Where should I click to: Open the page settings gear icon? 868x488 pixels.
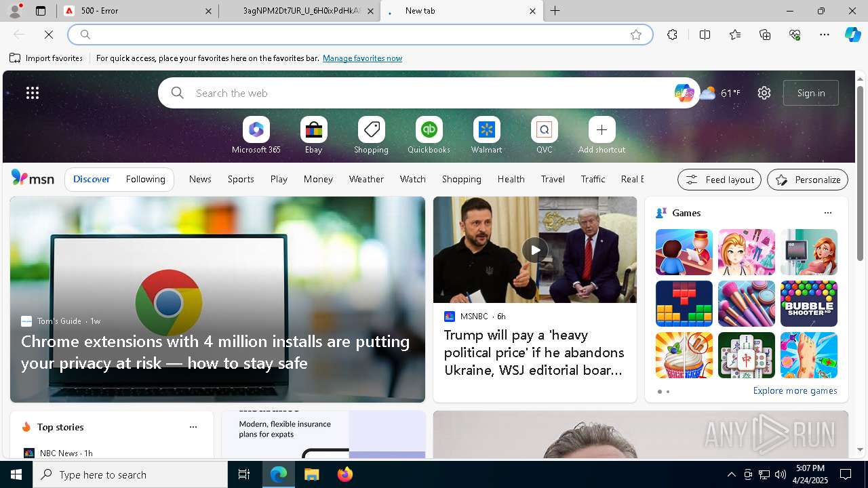tap(764, 93)
